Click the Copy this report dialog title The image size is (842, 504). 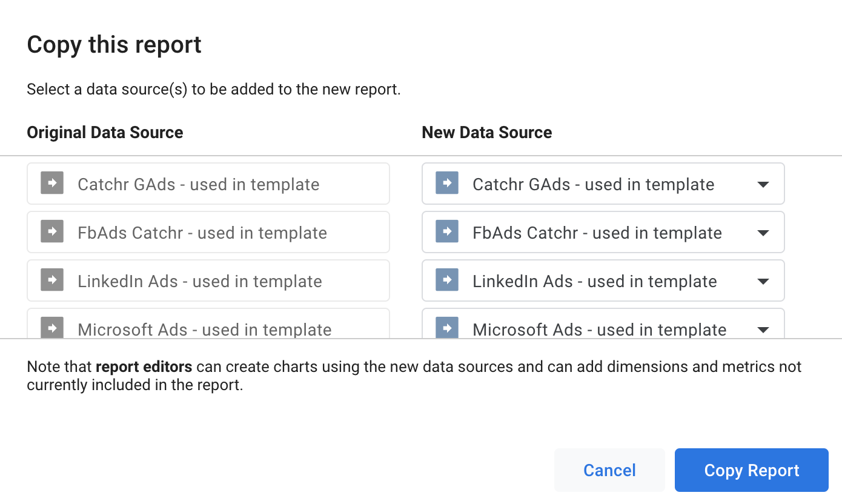point(114,44)
